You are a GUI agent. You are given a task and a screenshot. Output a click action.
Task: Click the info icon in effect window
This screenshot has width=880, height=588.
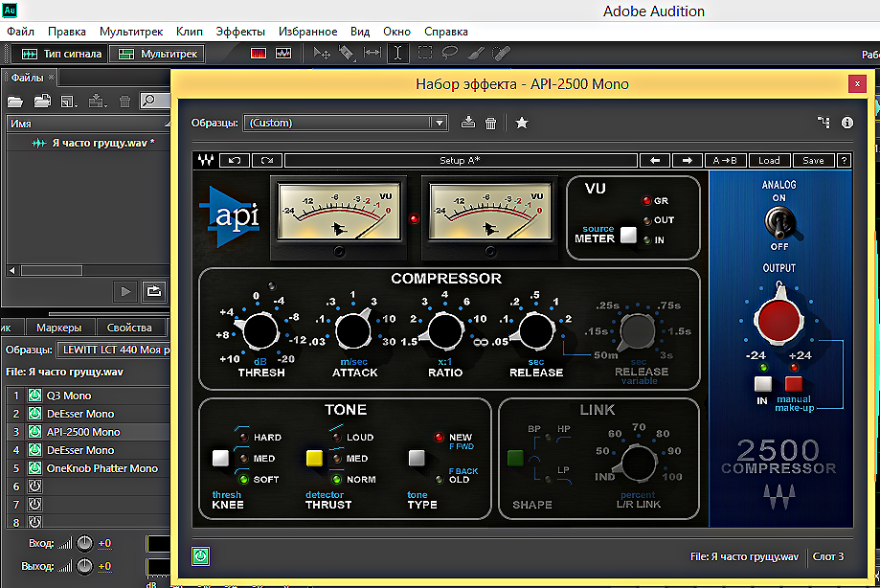847,123
